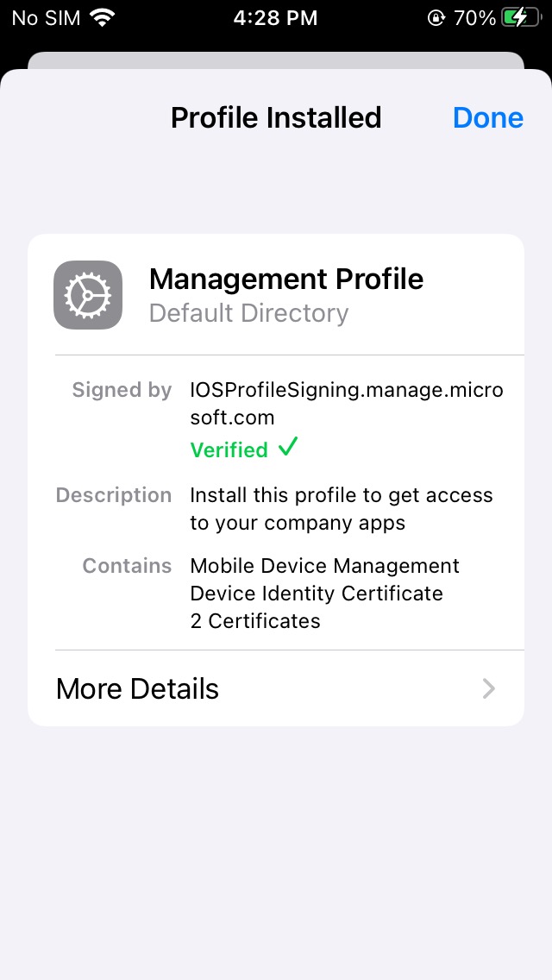Image resolution: width=552 pixels, height=980 pixels.
Task: Tap the Management Profile gear icon
Action: (87, 295)
